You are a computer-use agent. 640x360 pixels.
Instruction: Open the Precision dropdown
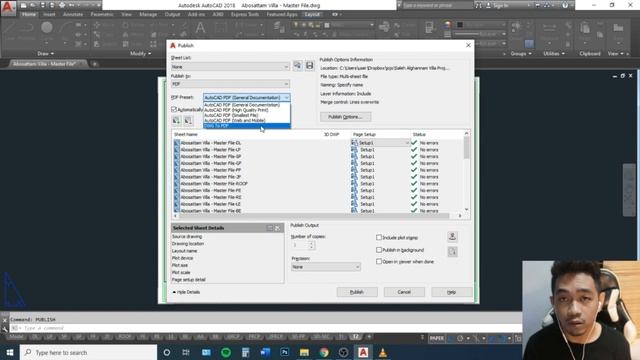coord(326,267)
